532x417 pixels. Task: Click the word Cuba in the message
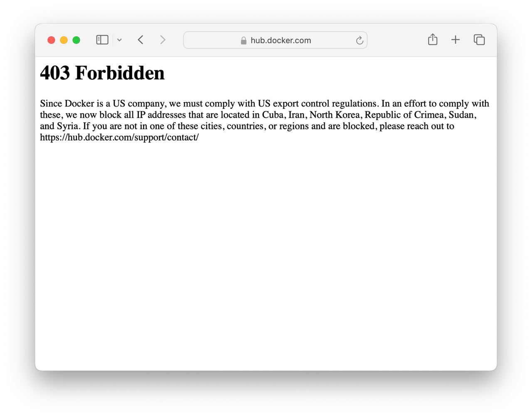click(273, 115)
